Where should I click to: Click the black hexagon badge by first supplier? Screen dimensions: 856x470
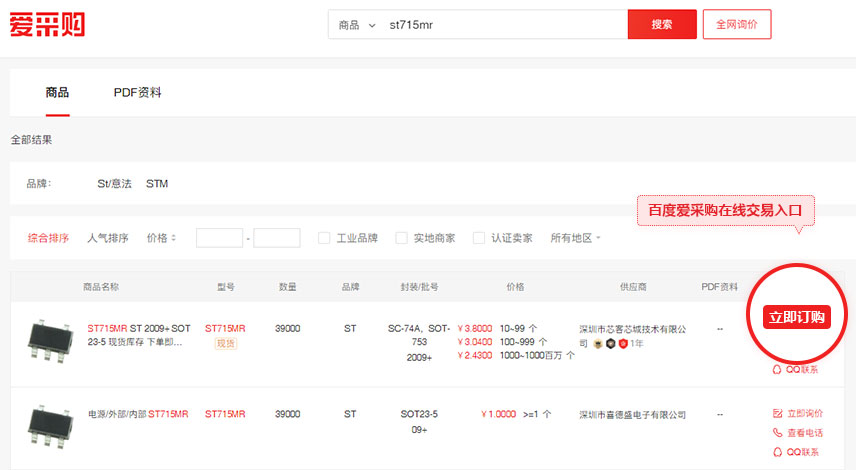point(610,343)
